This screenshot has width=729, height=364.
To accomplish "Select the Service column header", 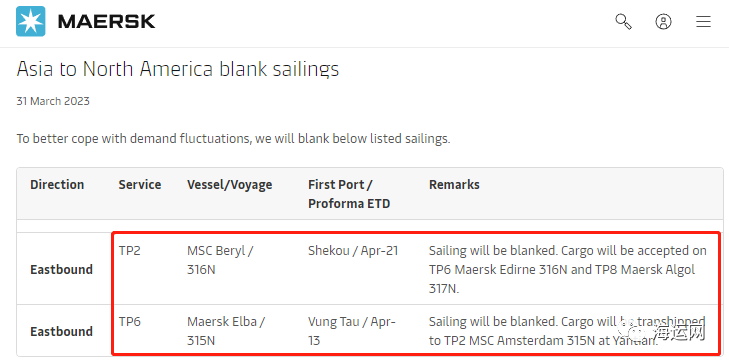I will point(139,185).
